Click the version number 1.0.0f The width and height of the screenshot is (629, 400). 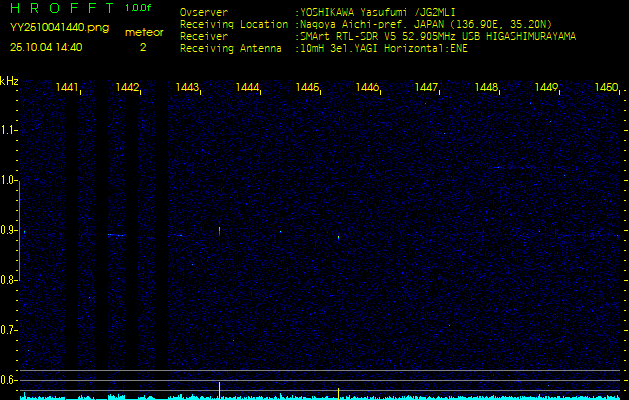(x=138, y=8)
